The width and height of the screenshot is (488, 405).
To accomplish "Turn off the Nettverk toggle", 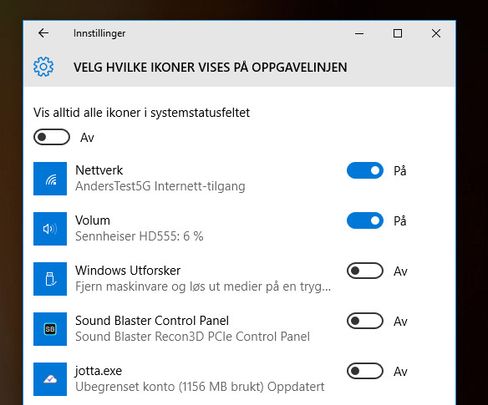I will coord(365,170).
